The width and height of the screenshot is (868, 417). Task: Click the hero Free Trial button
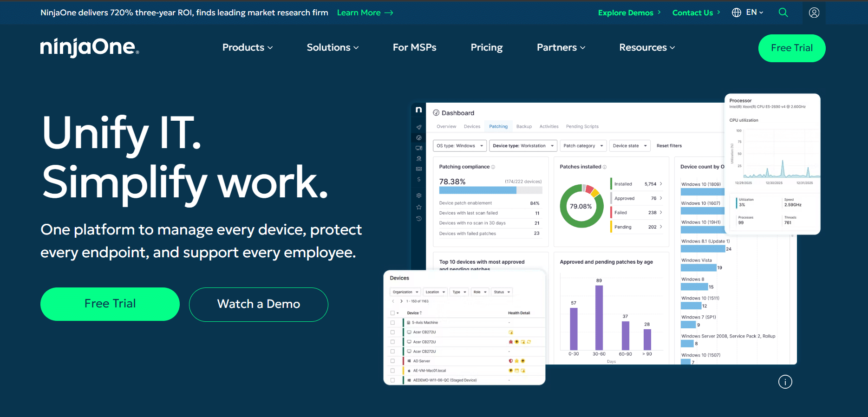pos(110,304)
